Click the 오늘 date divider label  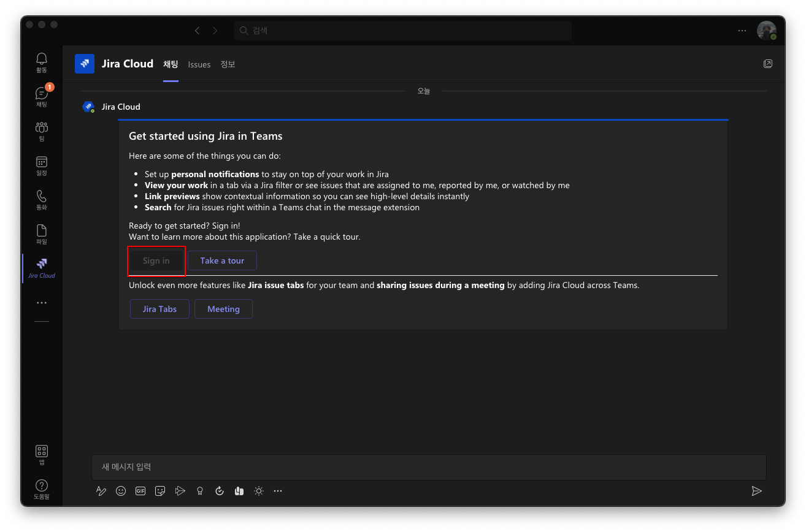coord(424,91)
